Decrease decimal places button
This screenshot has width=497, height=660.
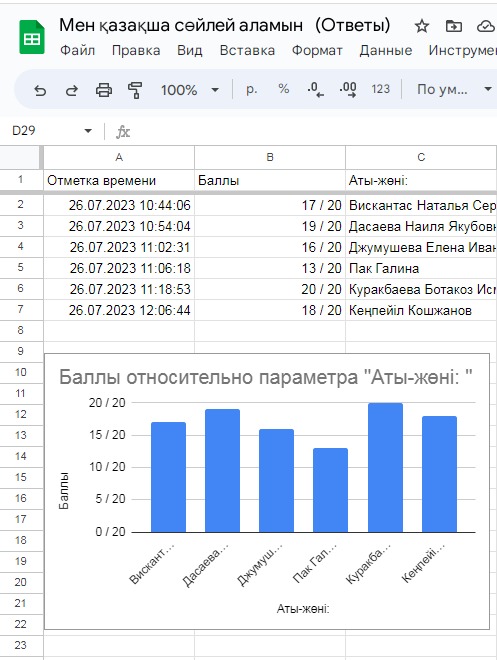316,89
